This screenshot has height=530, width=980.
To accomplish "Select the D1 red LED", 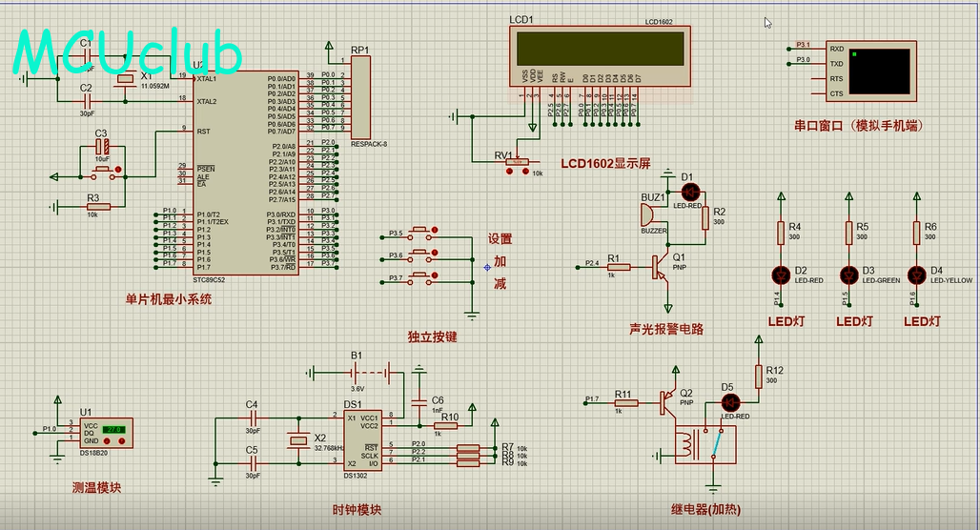I will pyautogui.click(x=690, y=192).
